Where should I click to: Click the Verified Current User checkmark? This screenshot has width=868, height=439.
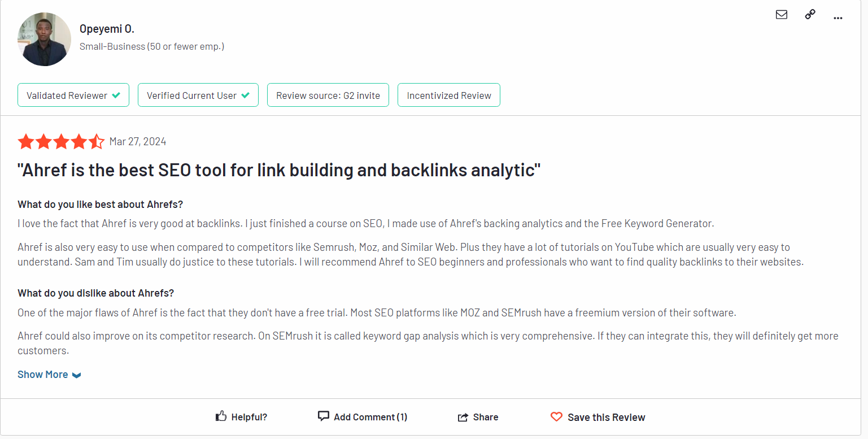pyautogui.click(x=245, y=95)
